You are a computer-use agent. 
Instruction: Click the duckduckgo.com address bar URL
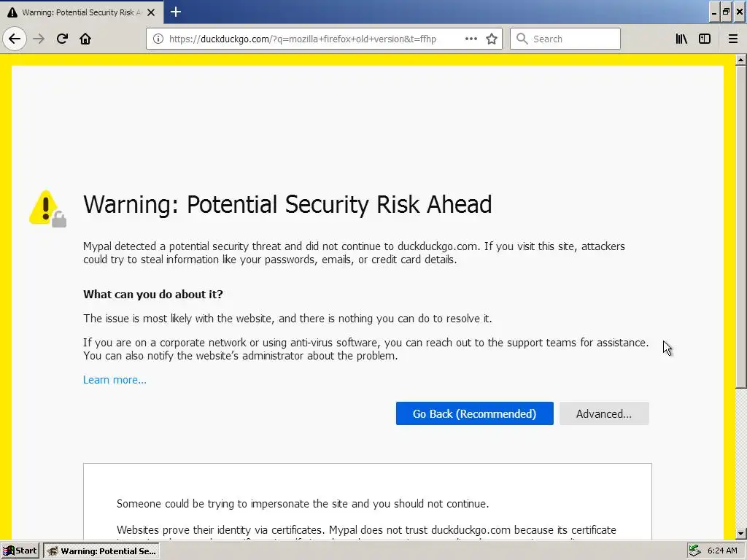(x=303, y=39)
